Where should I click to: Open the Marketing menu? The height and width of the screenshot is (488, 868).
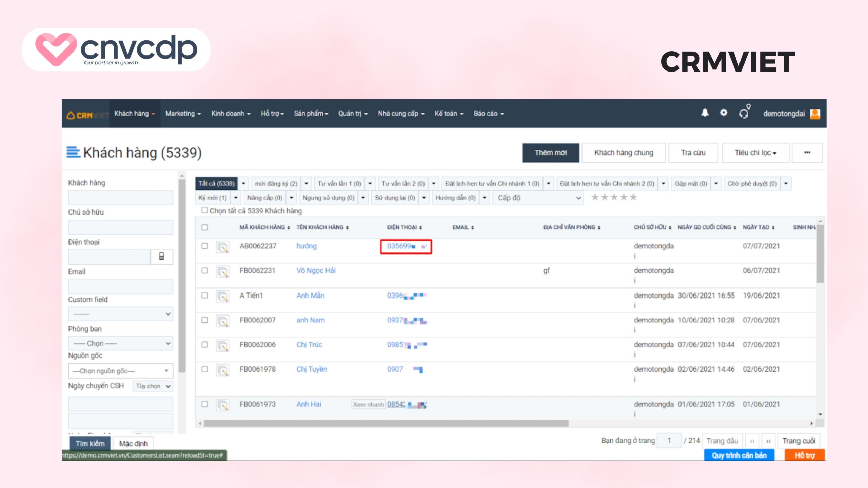pos(183,114)
